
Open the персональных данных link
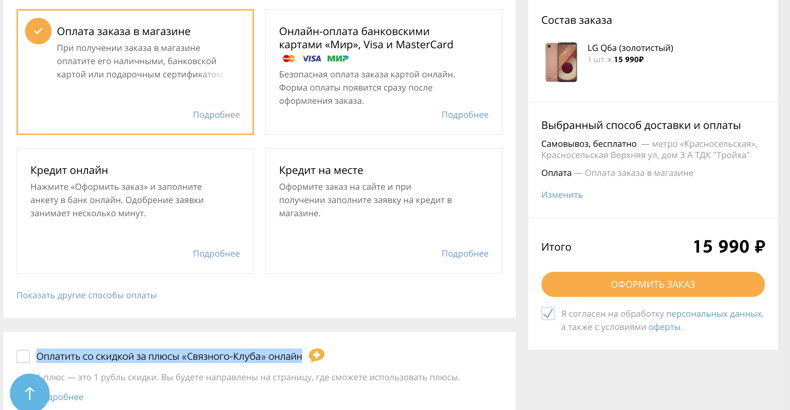coord(714,314)
